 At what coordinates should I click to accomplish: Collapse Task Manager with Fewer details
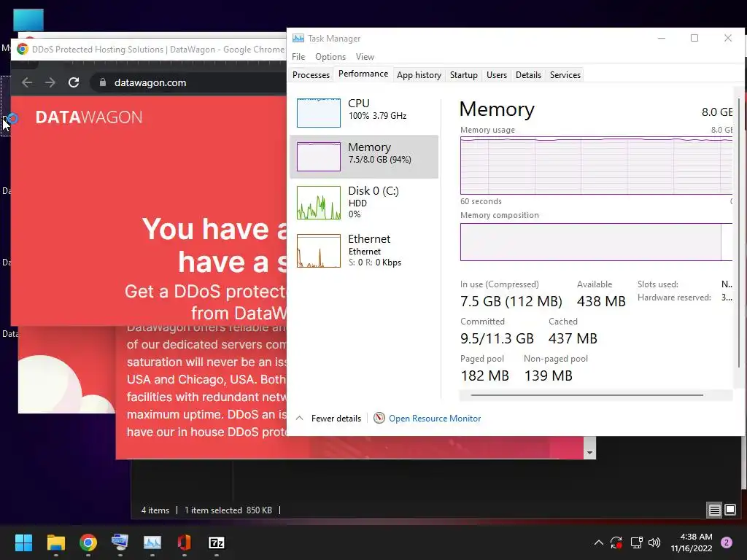[328, 418]
